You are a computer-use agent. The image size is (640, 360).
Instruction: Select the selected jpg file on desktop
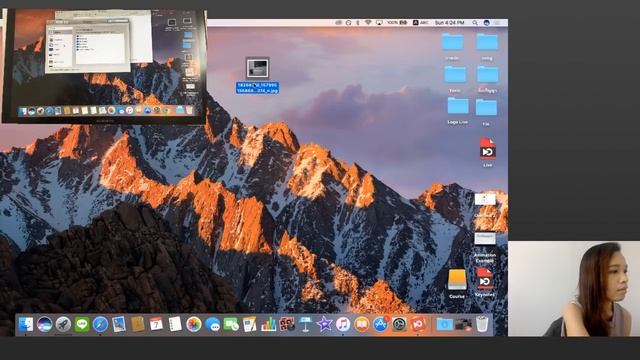(258, 76)
